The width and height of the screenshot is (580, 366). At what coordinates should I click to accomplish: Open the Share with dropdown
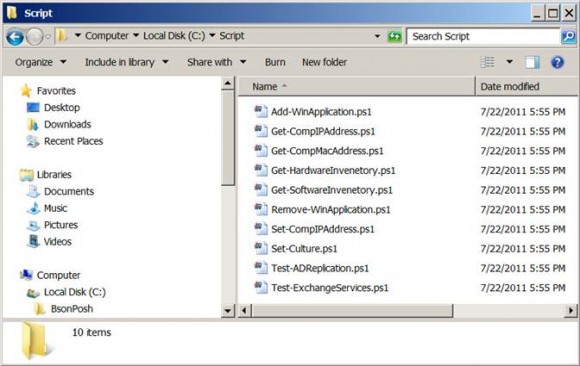[216, 62]
